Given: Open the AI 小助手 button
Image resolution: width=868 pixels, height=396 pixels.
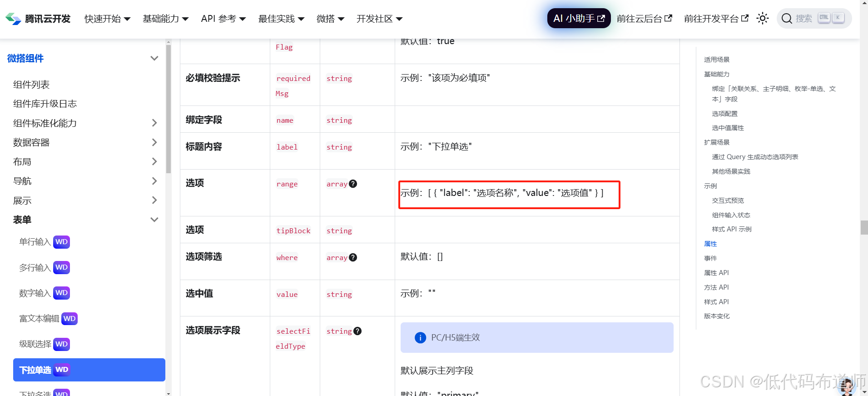Looking at the screenshot, I should 579,19.
